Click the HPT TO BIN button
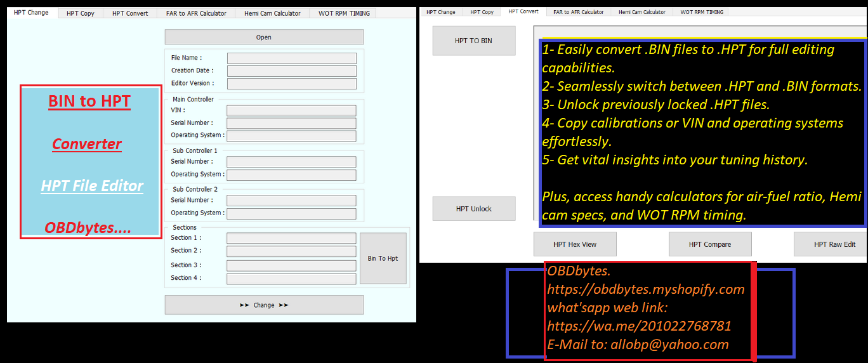 tap(473, 41)
